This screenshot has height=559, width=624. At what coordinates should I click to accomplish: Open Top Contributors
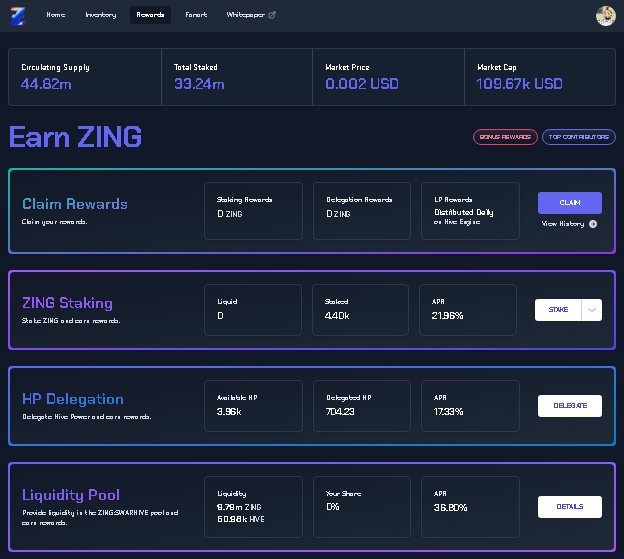click(x=579, y=137)
